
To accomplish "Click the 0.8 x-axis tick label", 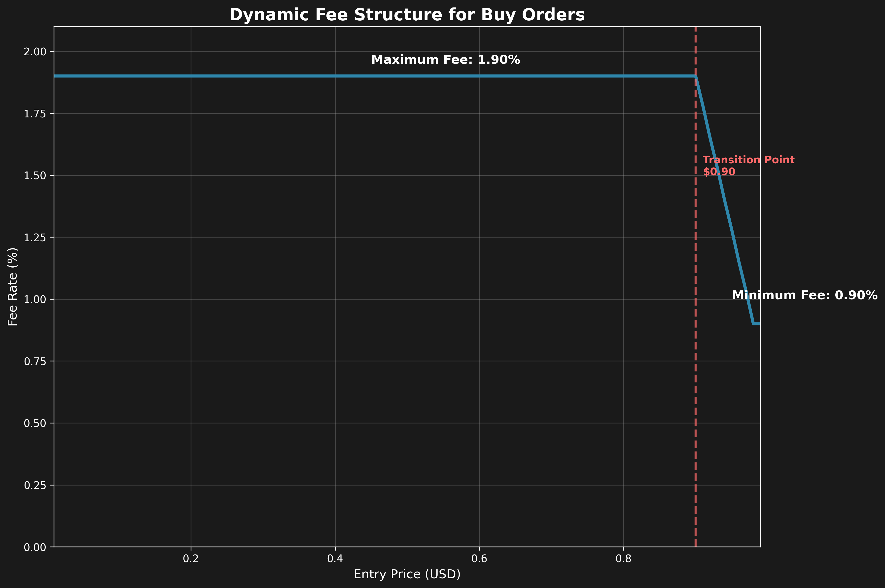I will point(623,559).
